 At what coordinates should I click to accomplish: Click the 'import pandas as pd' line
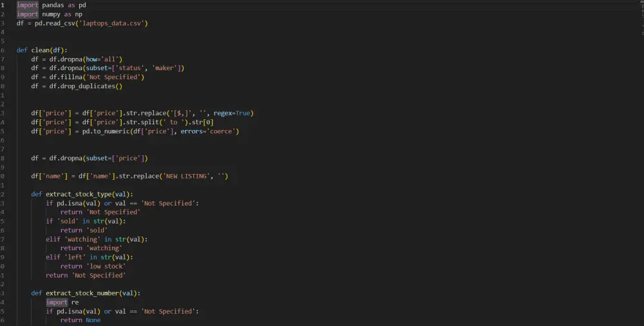pos(52,5)
